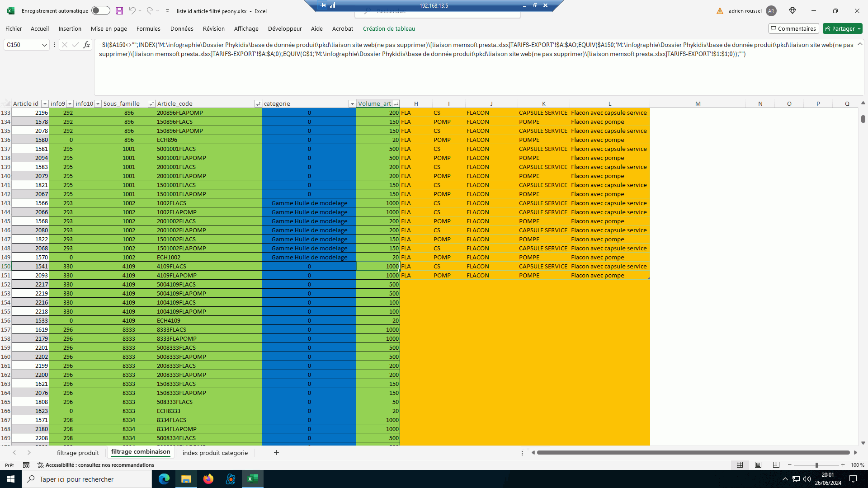Click the Insert Function fx icon
This screenshot has height=488, width=868.
tap(87, 45)
